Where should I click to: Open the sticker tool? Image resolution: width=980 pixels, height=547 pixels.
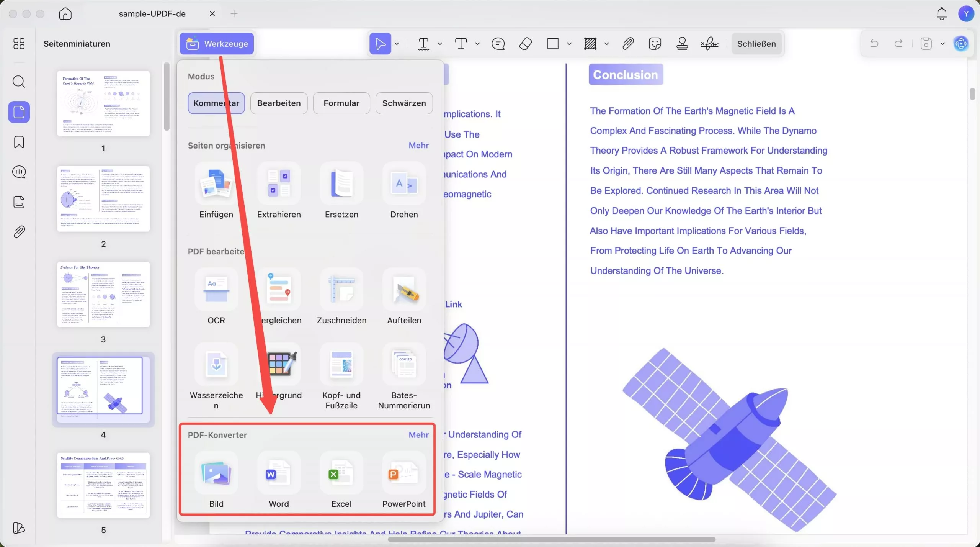pyautogui.click(x=655, y=44)
